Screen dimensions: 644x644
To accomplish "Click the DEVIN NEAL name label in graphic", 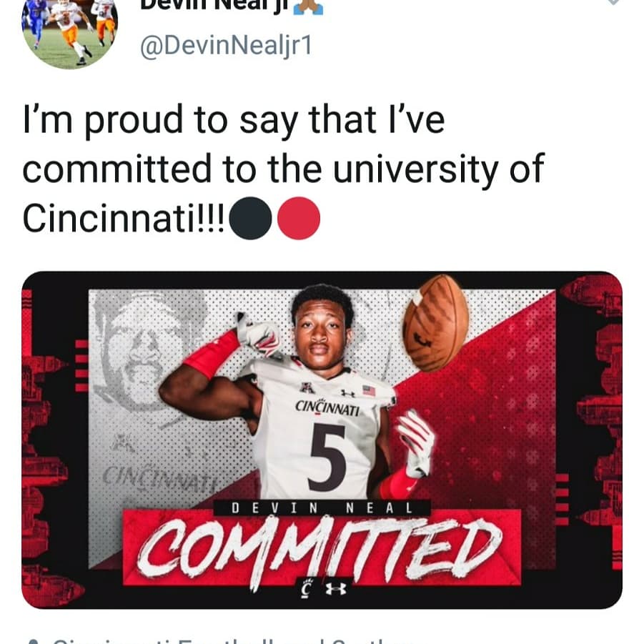I will pyautogui.click(x=322, y=508).
